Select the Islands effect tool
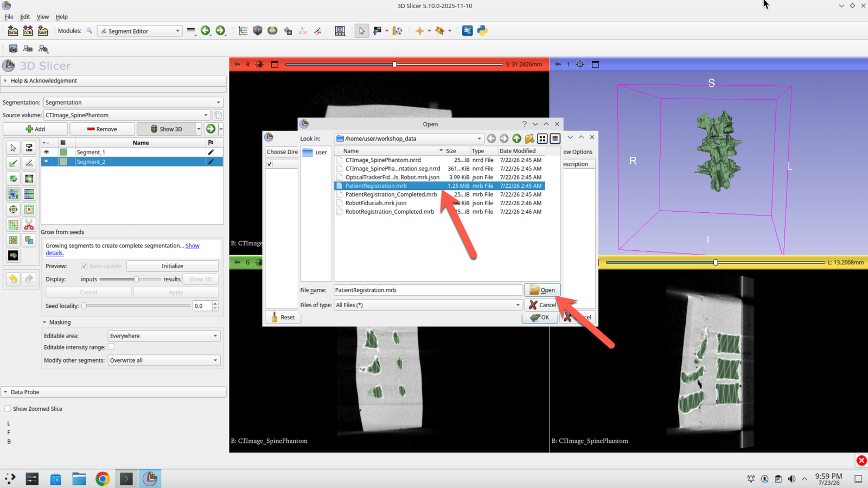The width and height of the screenshot is (868, 488). [x=13, y=240]
